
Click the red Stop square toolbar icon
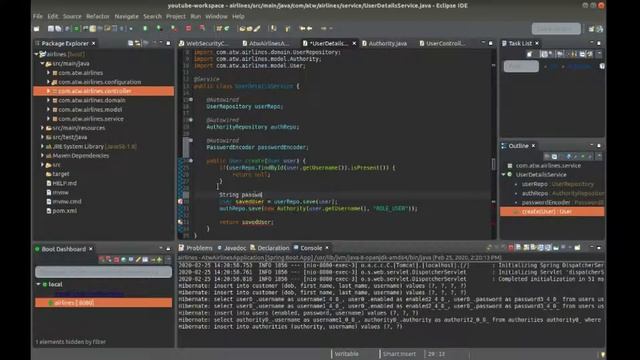coord(188,29)
